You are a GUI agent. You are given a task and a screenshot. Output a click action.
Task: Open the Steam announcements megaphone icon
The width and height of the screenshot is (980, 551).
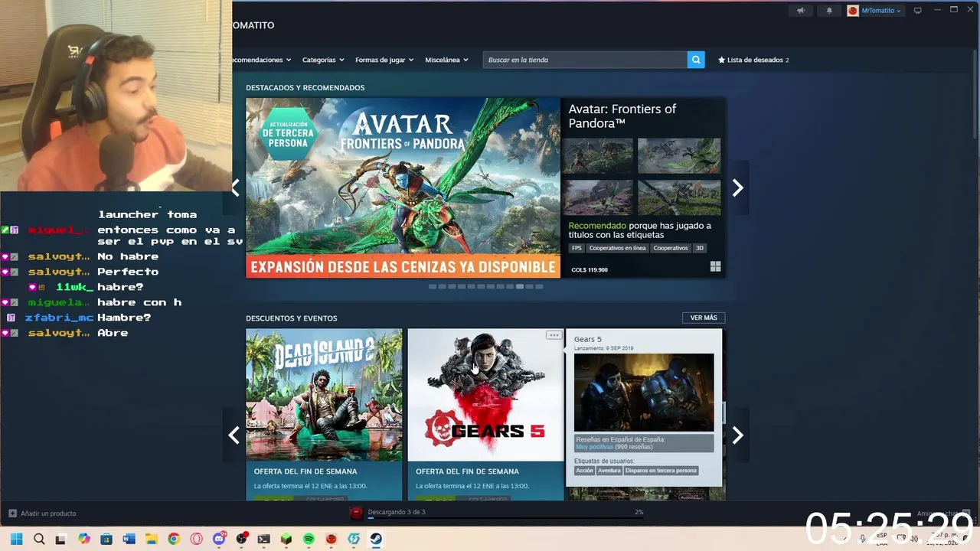[801, 11]
